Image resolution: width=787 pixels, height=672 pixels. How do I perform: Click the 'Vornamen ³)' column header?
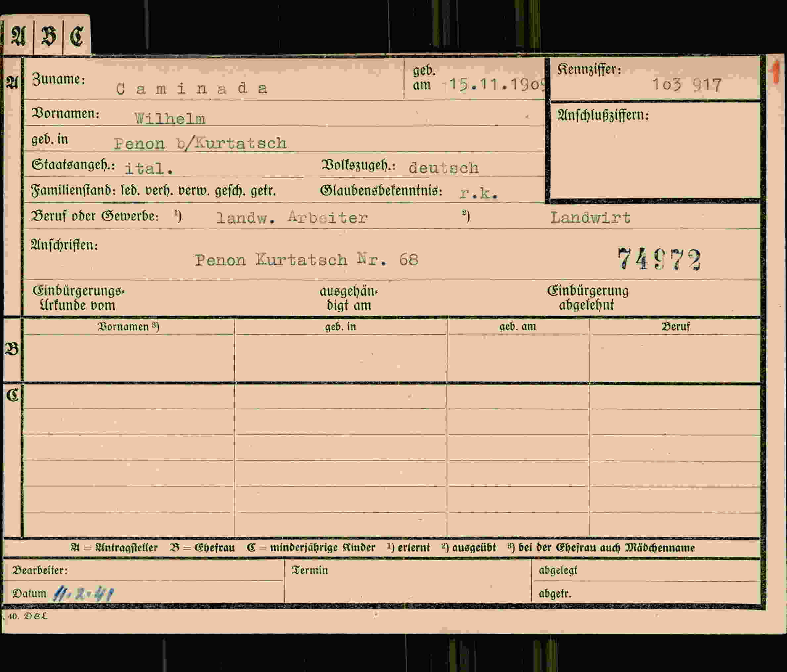[x=128, y=327]
